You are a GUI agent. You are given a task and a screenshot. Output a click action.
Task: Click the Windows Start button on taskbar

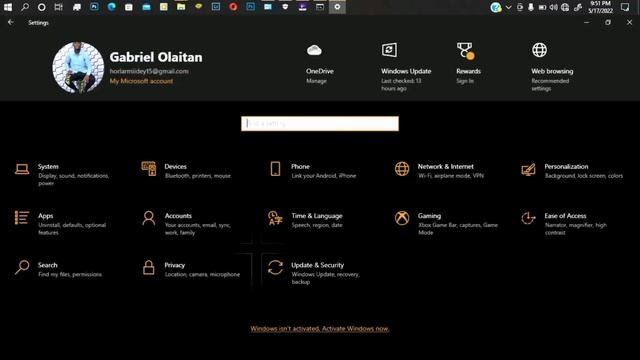coord(8,7)
